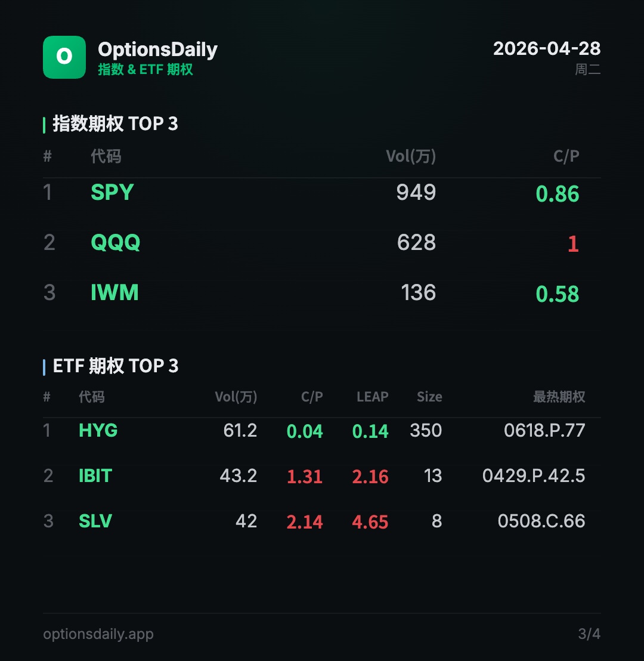Viewport: 644px width, 661px height.
Task: Click the green OptionsDaily logo icon
Action: point(64,57)
